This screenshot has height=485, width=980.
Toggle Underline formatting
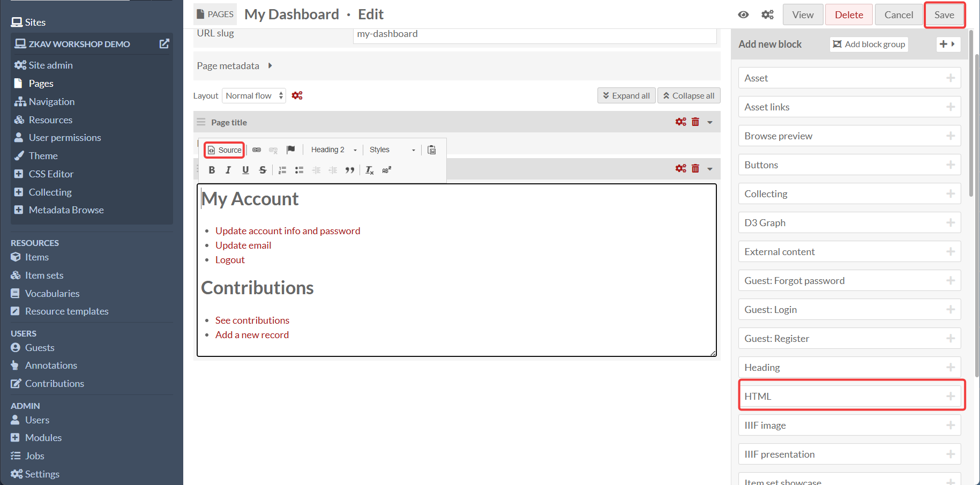click(x=245, y=170)
